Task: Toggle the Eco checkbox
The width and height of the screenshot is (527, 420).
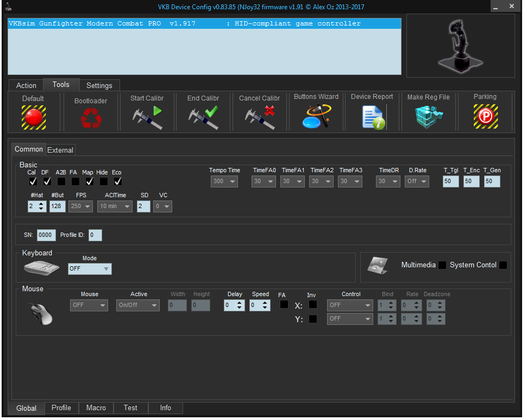Action: [x=118, y=182]
